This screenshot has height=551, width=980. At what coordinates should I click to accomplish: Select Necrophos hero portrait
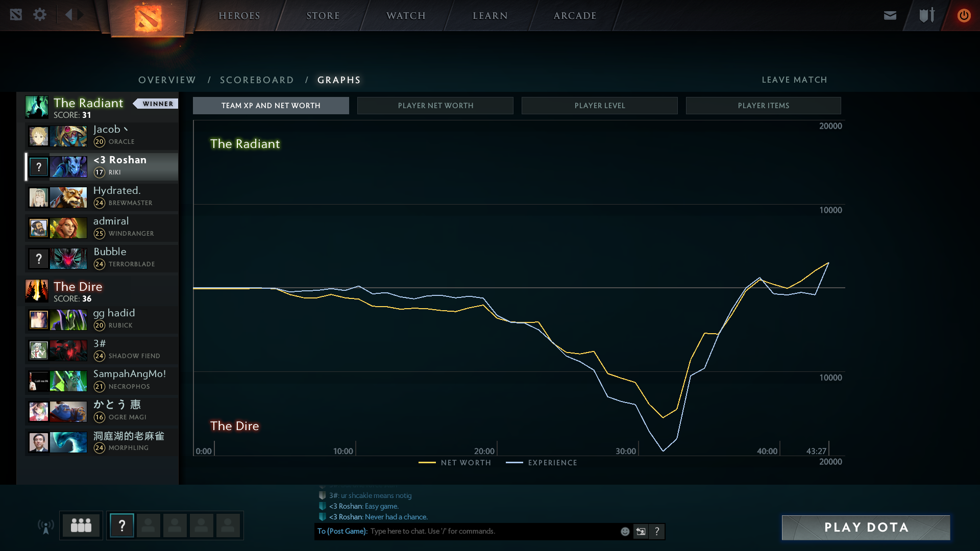click(x=68, y=381)
